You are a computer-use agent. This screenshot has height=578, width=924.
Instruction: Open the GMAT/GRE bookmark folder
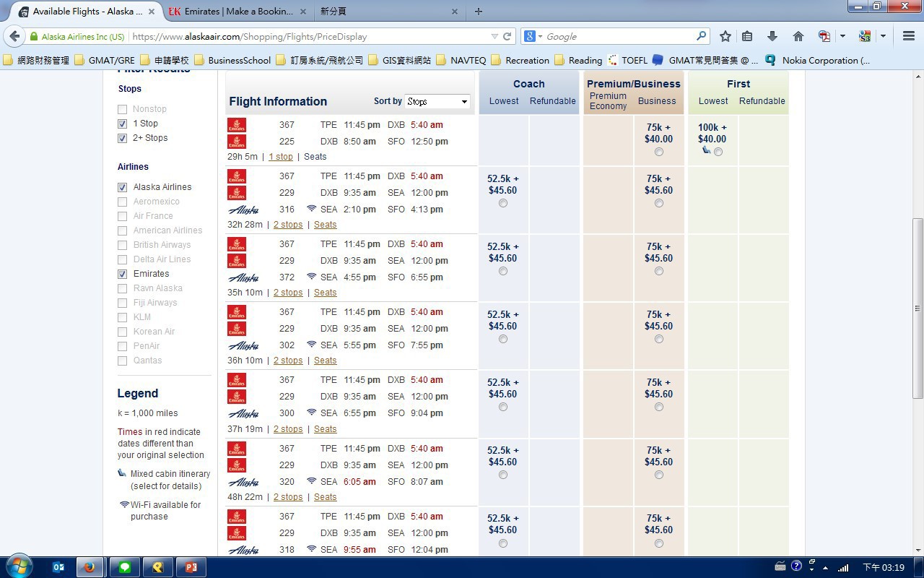pos(105,60)
